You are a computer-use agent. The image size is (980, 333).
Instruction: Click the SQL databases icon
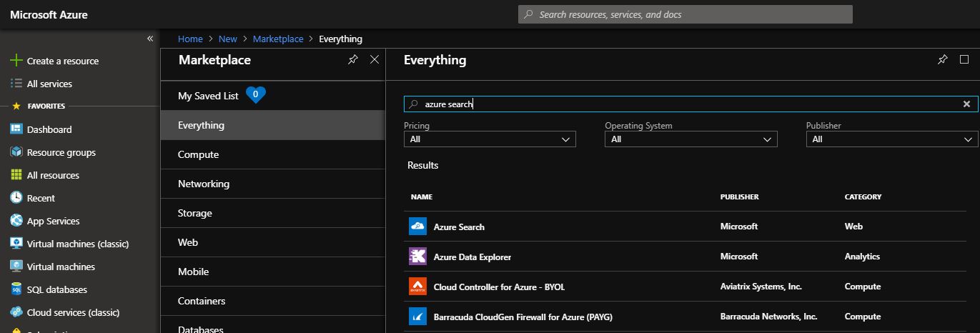point(16,289)
